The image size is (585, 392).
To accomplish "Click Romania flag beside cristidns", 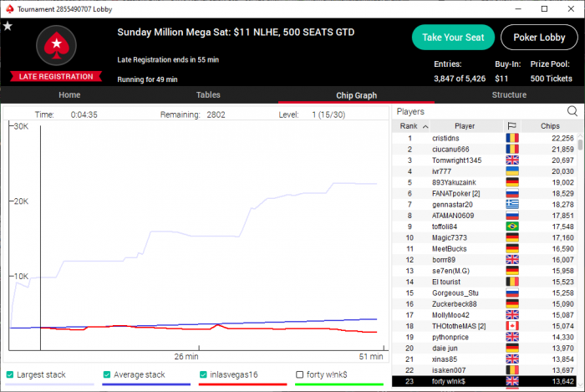I will 512,138.
